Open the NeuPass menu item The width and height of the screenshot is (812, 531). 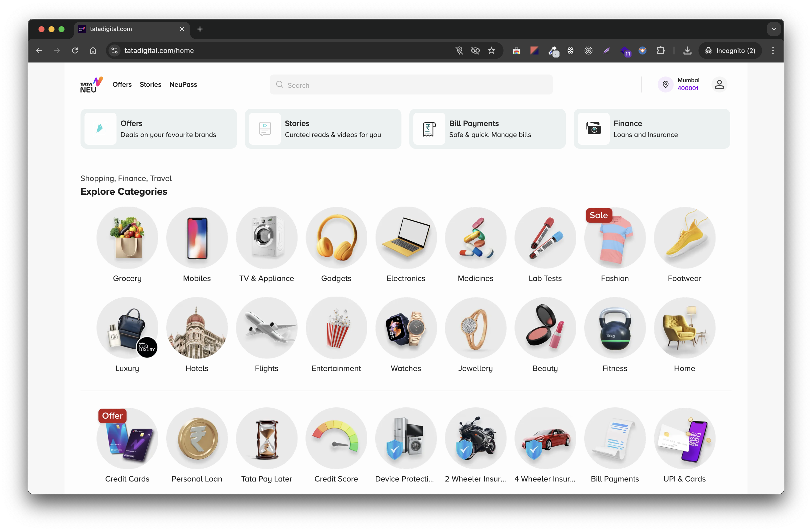click(183, 84)
